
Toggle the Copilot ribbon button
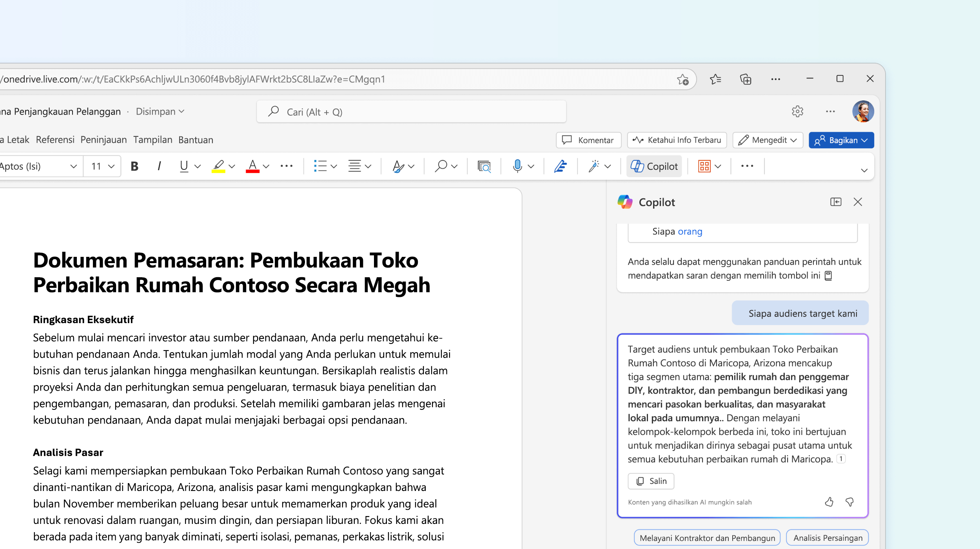pyautogui.click(x=654, y=166)
